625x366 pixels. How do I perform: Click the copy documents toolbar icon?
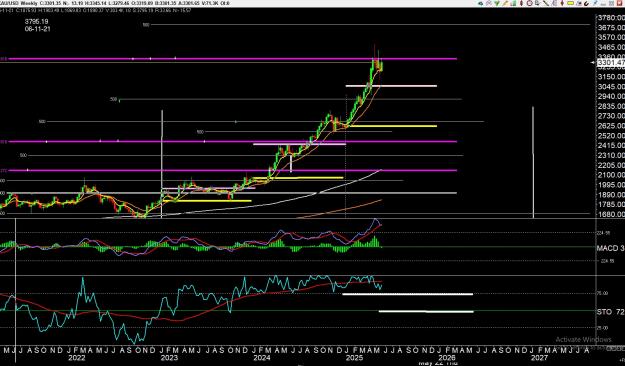pyautogui.click(x=537, y=3)
